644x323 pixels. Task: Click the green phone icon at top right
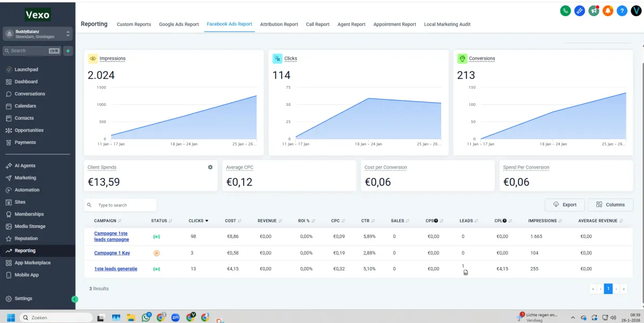(565, 10)
